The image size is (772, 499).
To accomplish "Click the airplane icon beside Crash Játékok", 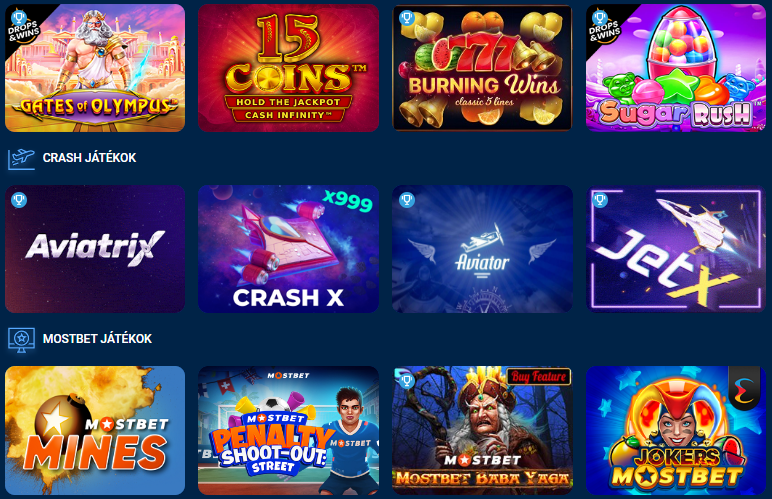I will 21,158.
